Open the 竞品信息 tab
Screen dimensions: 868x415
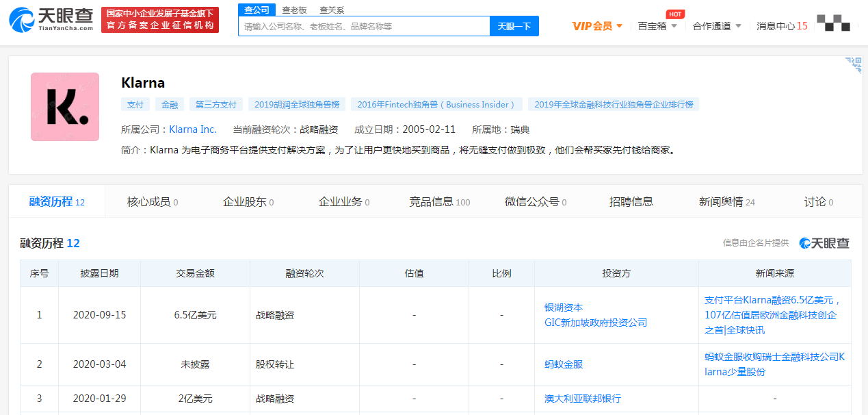[439, 202]
